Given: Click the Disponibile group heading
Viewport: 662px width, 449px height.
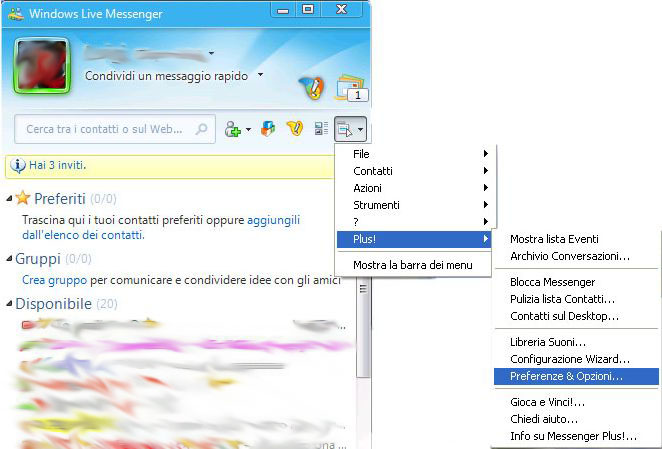Looking at the screenshot, I should pos(54,304).
